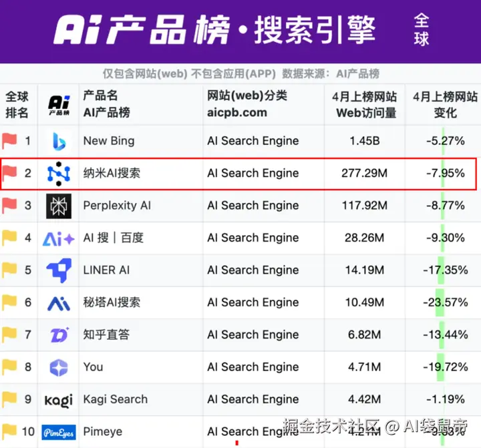Click the yellow flag beside rank 8

(x=9, y=367)
